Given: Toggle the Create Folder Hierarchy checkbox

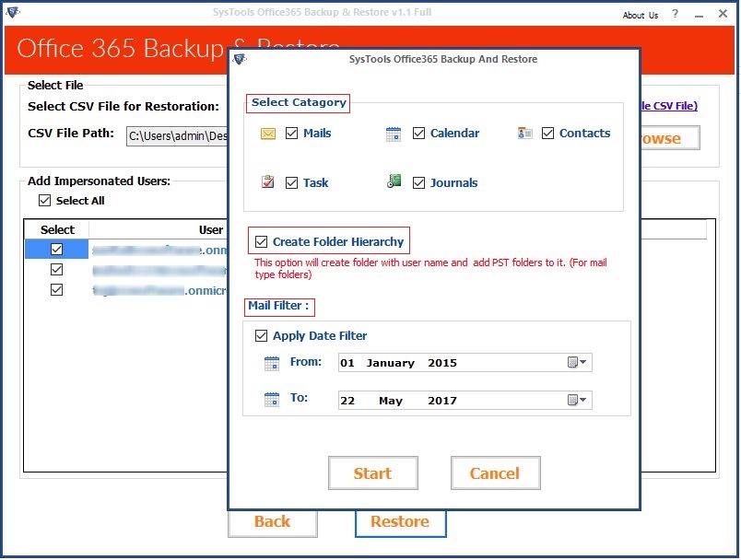Looking at the screenshot, I should tap(262, 242).
